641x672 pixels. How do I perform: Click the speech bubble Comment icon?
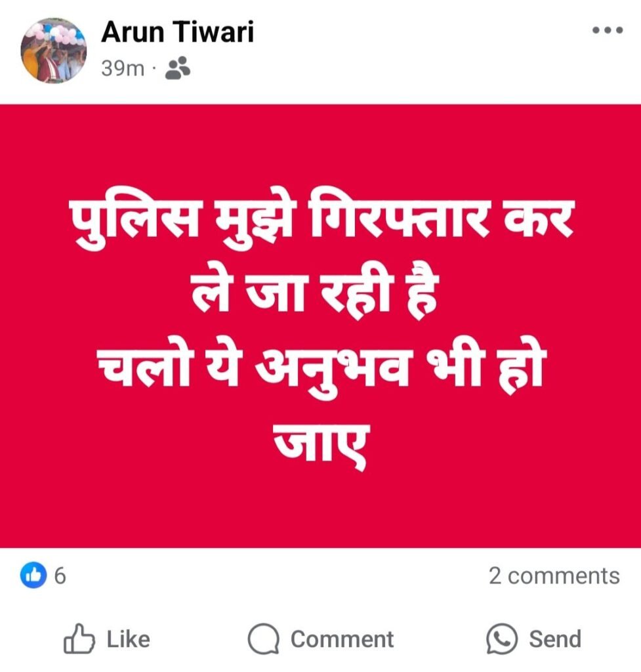pyautogui.click(x=264, y=639)
